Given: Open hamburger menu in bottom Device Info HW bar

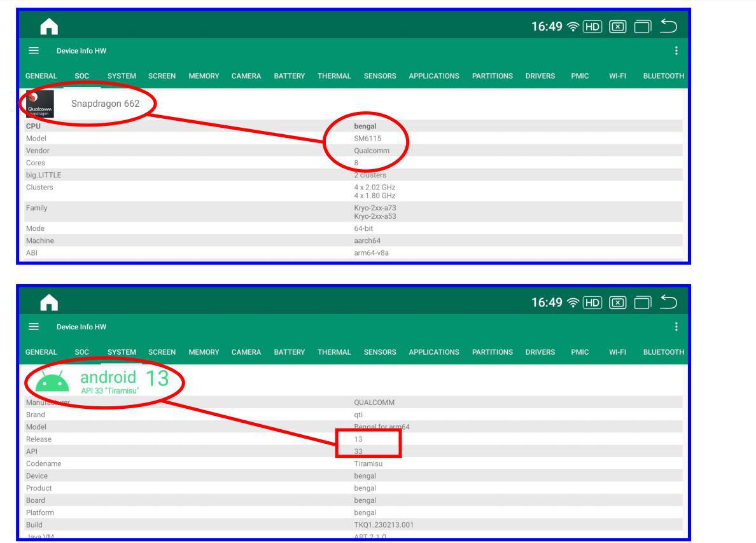Looking at the screenshot, I should pos(34,327).
